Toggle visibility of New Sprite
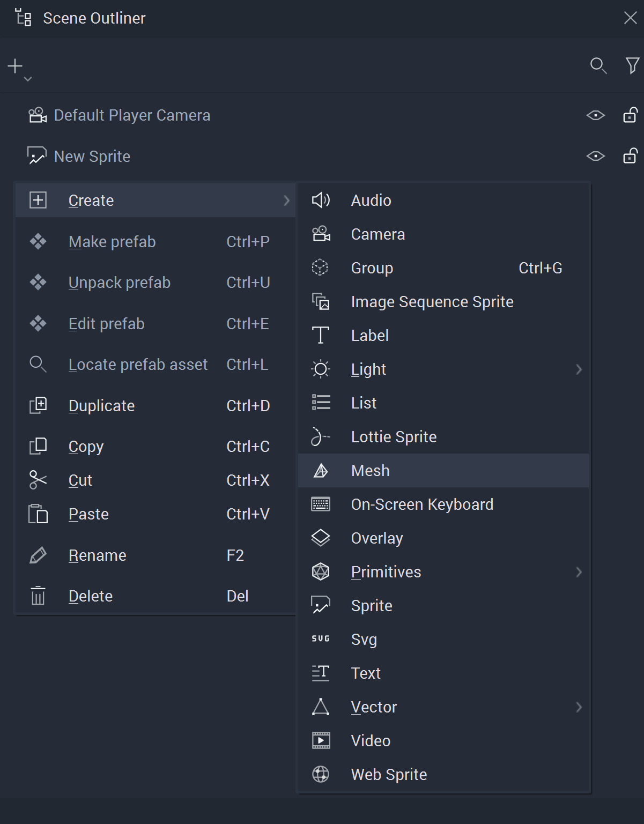This screenshot has height=824, width=644. tap(595, 156)
